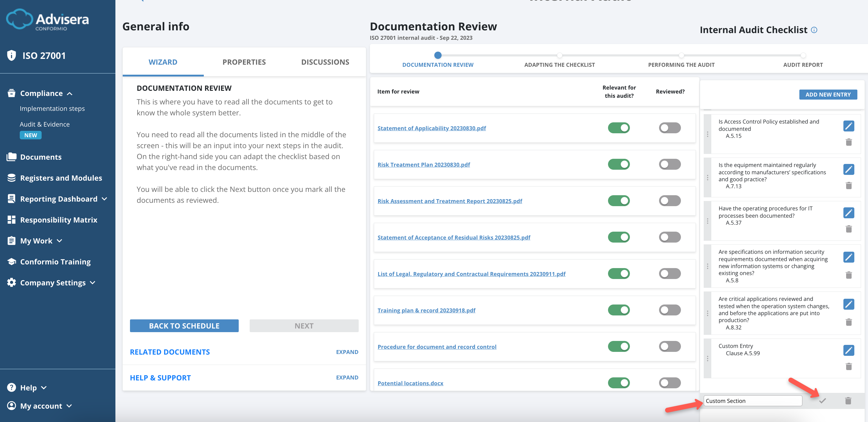Jump to Adapting the Checklist step marker

coord(559,55)
